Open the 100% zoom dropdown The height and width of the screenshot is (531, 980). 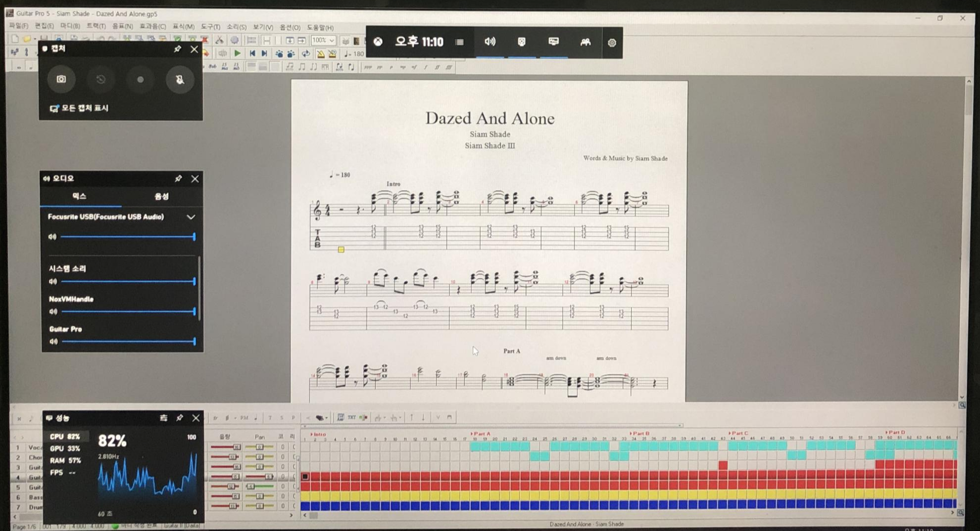pos(324,41)
